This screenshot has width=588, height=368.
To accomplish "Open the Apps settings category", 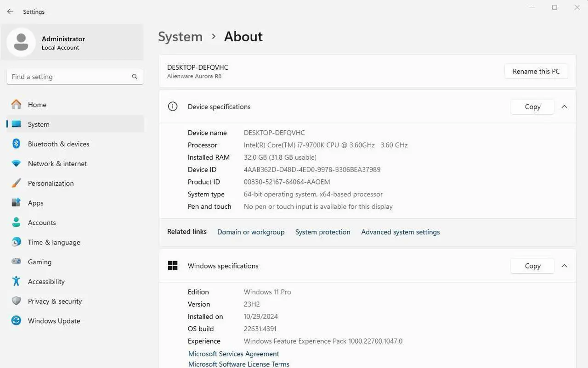I will (x=75, y=203).
